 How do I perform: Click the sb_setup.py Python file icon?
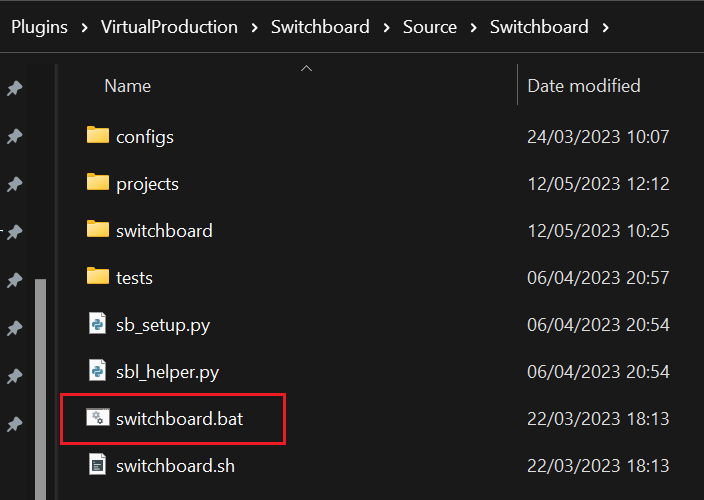[x=97, y=324]
